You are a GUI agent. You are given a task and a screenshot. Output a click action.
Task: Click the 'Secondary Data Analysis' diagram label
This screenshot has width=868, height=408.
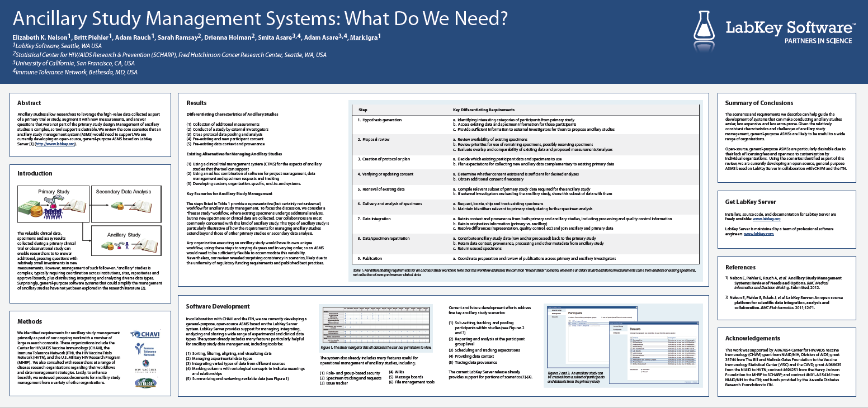tap(124, 192)
